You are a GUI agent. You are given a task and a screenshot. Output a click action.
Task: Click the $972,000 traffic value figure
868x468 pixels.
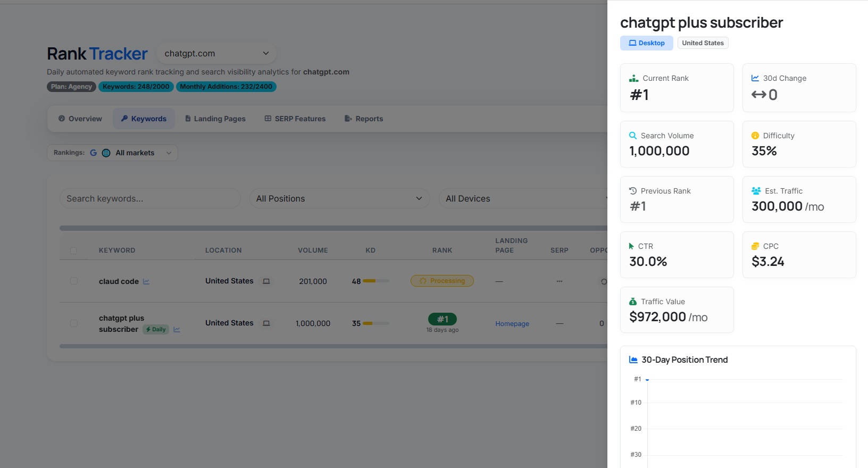[657, 317]
